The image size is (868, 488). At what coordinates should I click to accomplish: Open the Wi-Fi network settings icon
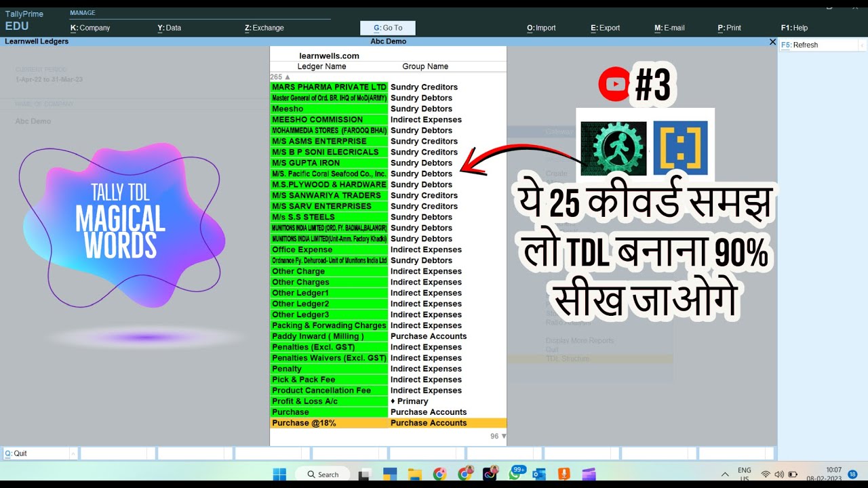point(766,474)
